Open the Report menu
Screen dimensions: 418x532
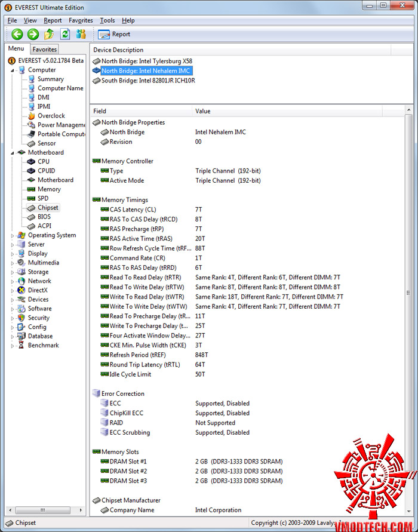click(x=53, y=20)
